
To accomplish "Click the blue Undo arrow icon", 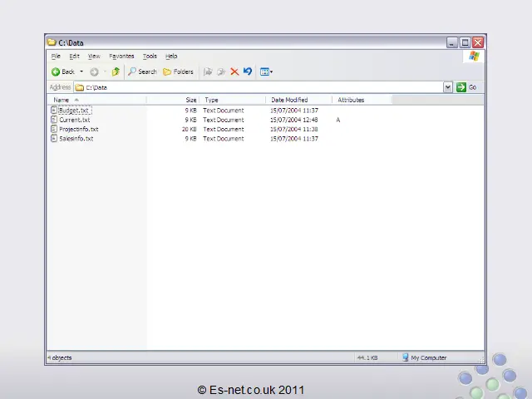I will click(x=247, y=72).
